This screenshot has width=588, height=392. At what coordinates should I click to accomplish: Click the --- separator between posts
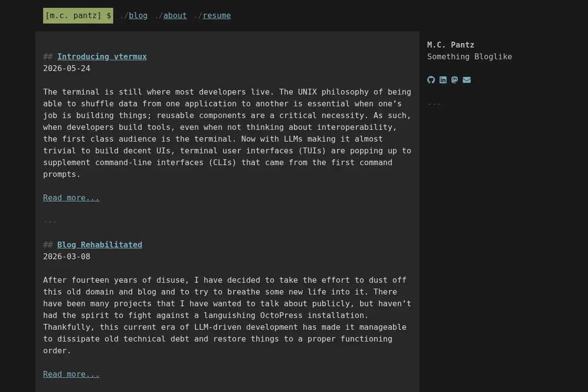[50, 221]
